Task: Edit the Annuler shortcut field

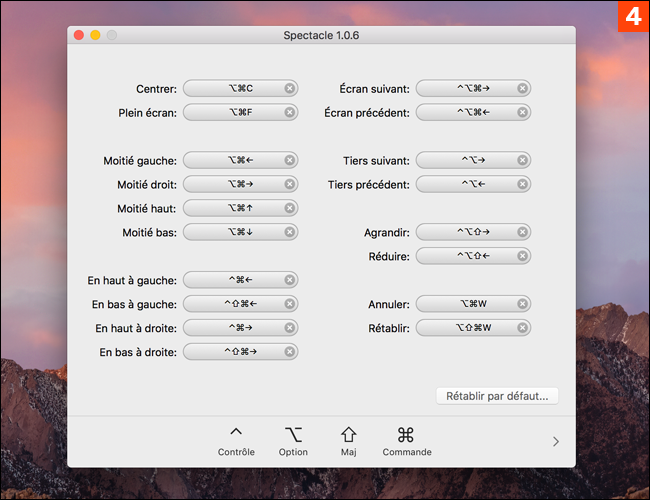Action: [473, 304]
